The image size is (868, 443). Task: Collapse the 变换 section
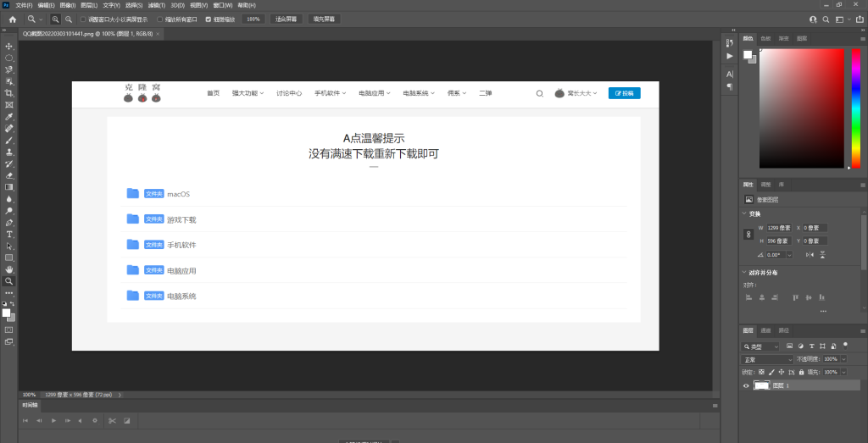743,213
